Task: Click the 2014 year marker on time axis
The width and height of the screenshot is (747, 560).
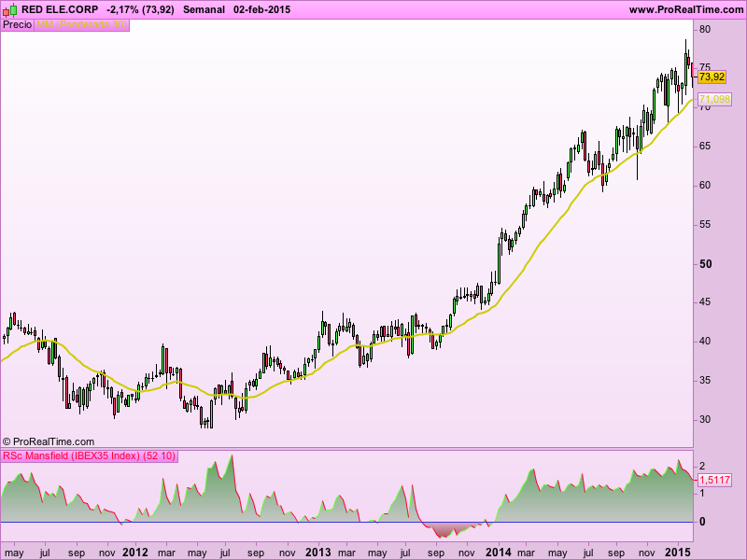Action: point(499,553)
